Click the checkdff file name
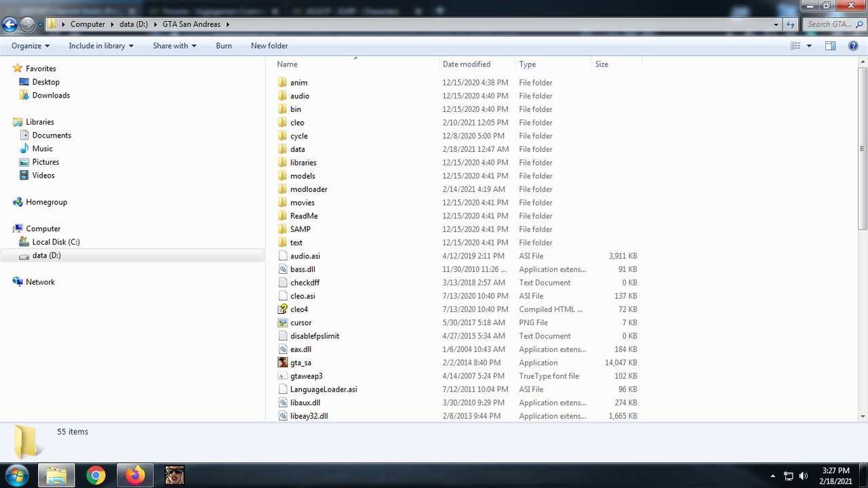This screenshot has height=488, width=868. tap(304, 283)
